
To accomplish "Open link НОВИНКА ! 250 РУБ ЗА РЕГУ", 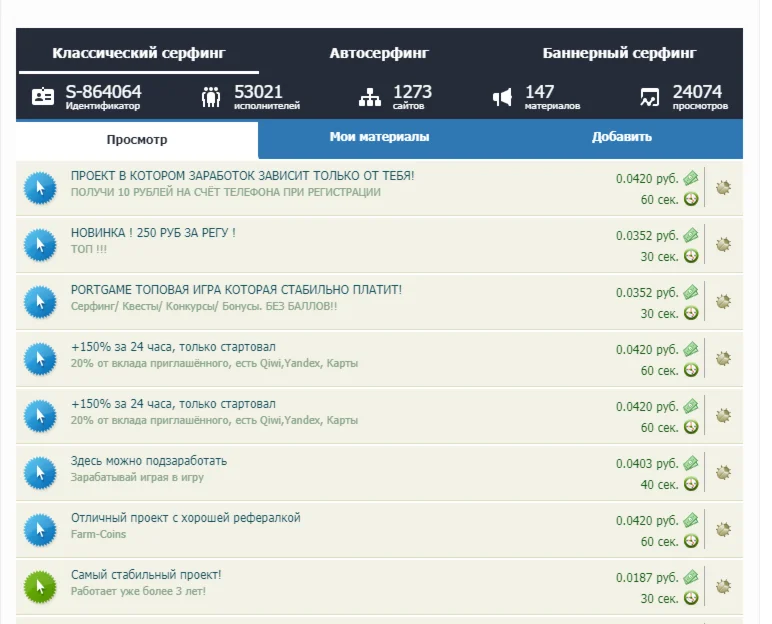I will 153,232.
